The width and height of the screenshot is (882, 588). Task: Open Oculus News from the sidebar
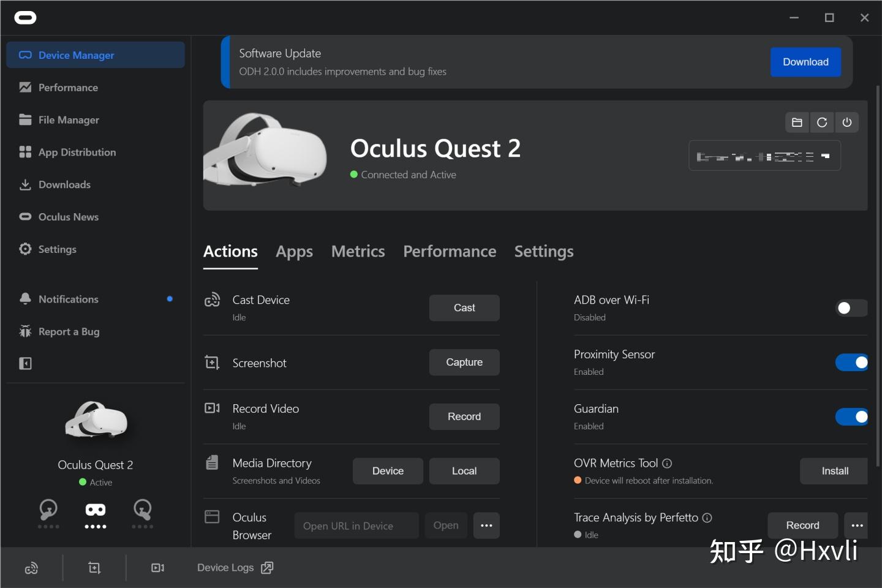coord(25,217)
